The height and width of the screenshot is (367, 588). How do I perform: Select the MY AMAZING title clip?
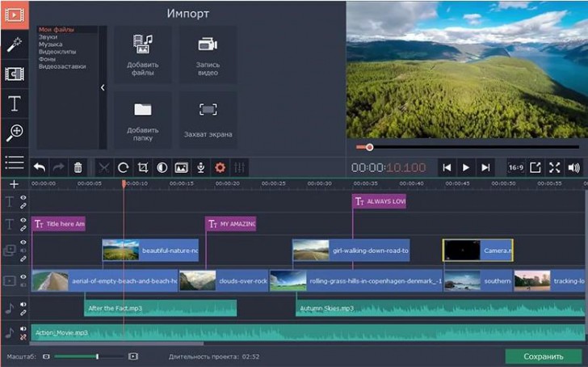click(x=231, y=224)
